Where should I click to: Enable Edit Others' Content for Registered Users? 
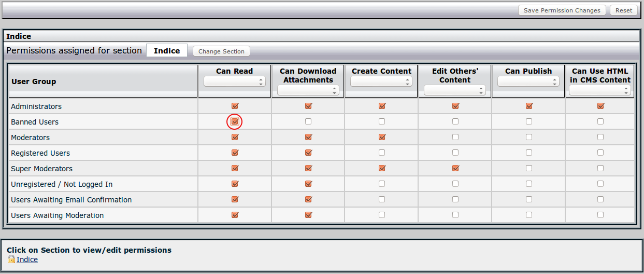(455, 153)
